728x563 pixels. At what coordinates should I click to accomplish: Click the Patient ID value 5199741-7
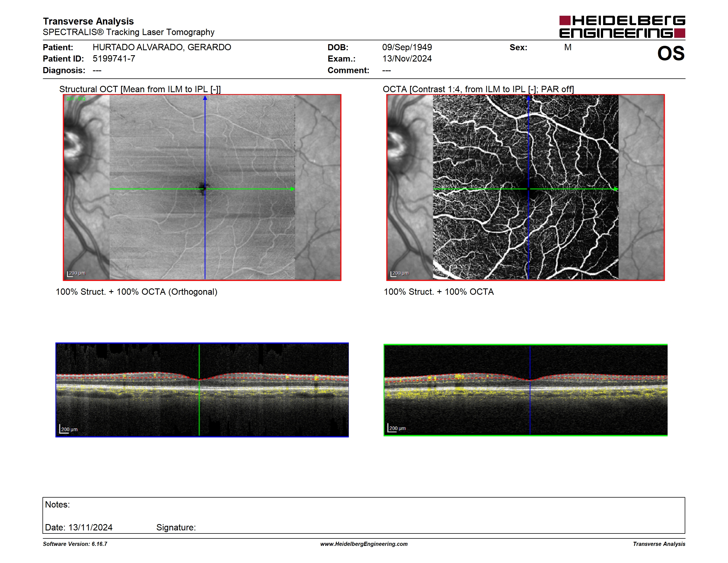point(114,59)
